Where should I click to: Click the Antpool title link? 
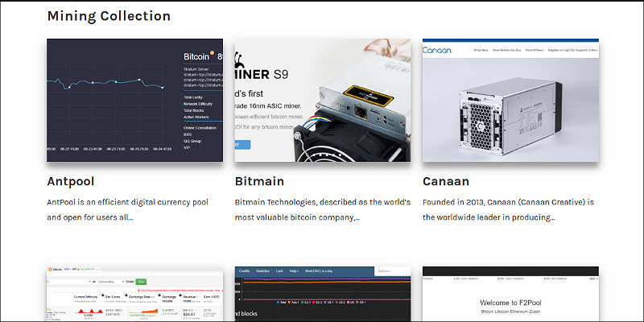coord(71,181)
